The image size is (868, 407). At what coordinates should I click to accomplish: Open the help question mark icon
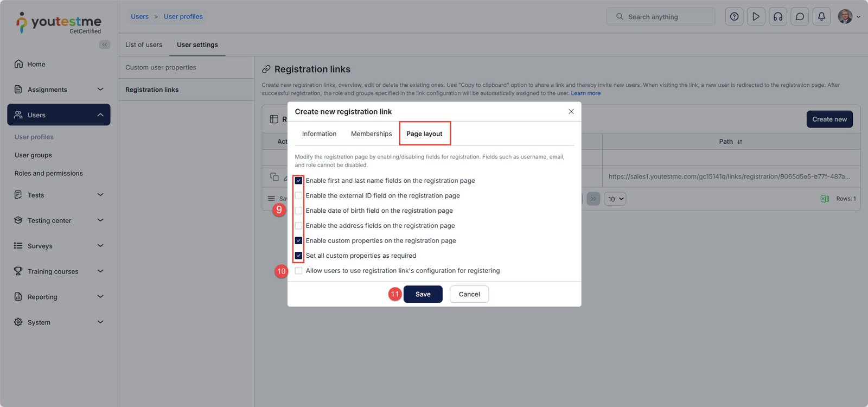(734, 17)
